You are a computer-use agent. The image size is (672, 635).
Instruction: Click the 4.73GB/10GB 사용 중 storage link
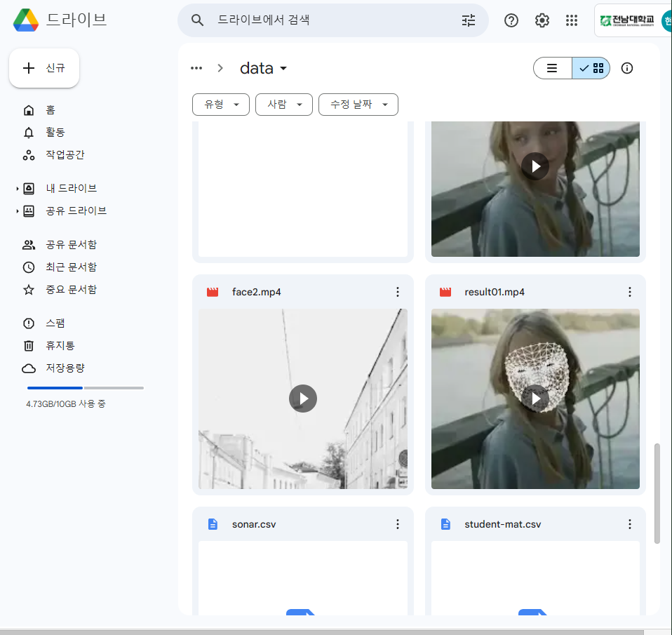[65, 404]
